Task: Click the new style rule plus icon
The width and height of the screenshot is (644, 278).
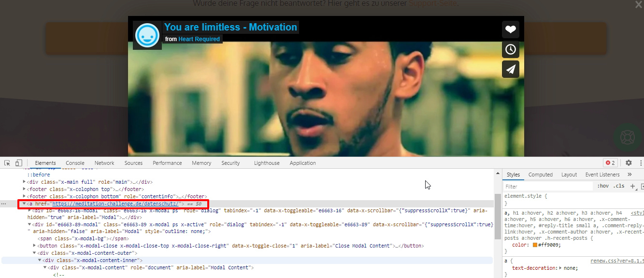Action: 633,186
